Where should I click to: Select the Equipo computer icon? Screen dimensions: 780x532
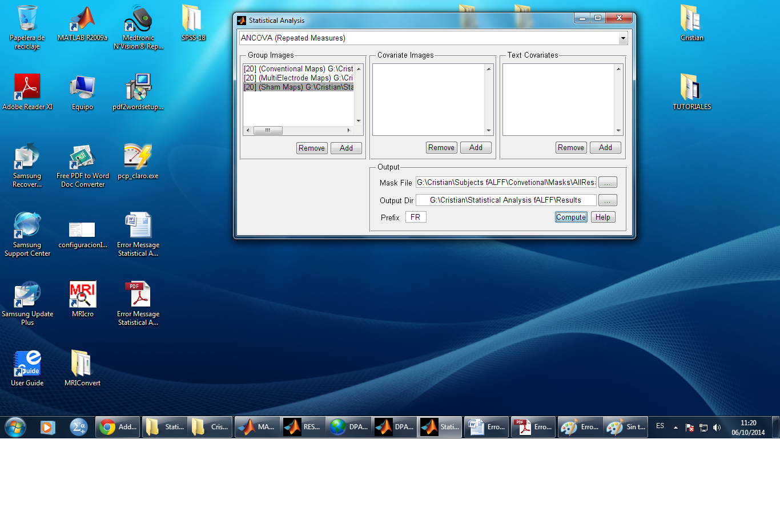[x=82, y=91]
